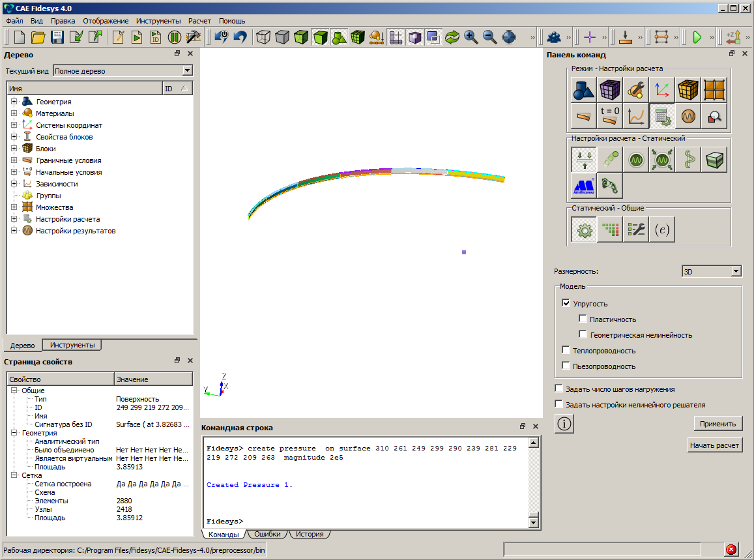Switch to the Инструменты tab under tree
This screenshot has height=560, width=754.
72,345
